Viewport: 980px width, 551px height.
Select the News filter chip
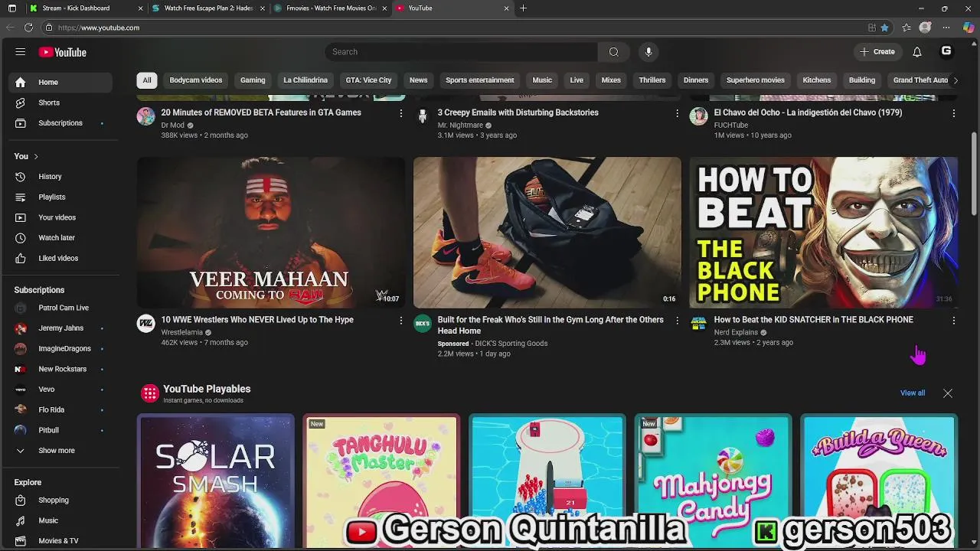coord(418,80)
